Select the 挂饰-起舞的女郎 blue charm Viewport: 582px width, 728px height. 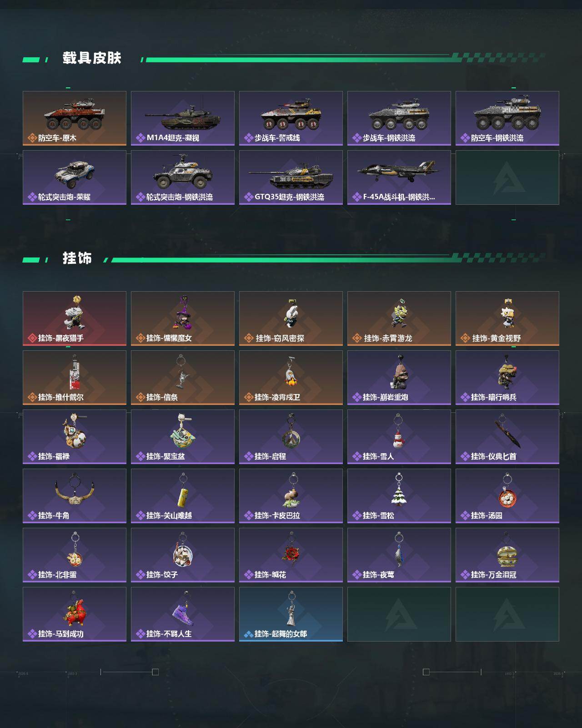click(x=291, y=614)
